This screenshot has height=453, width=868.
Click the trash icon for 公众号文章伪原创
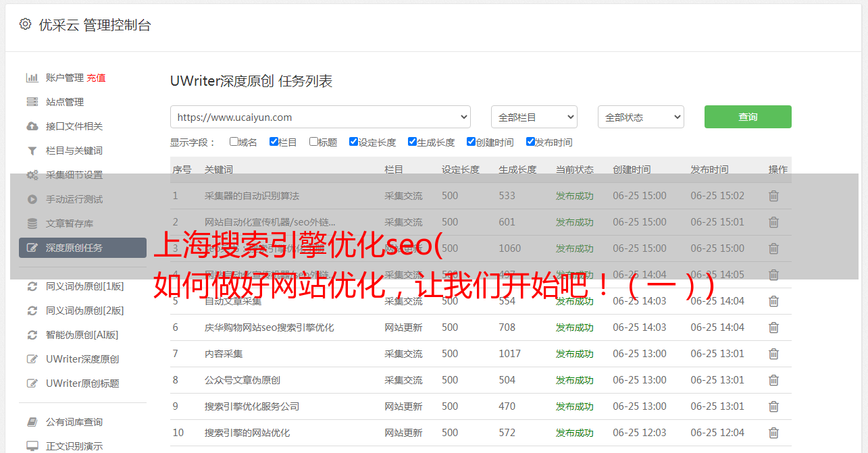[x=773, y=380]
